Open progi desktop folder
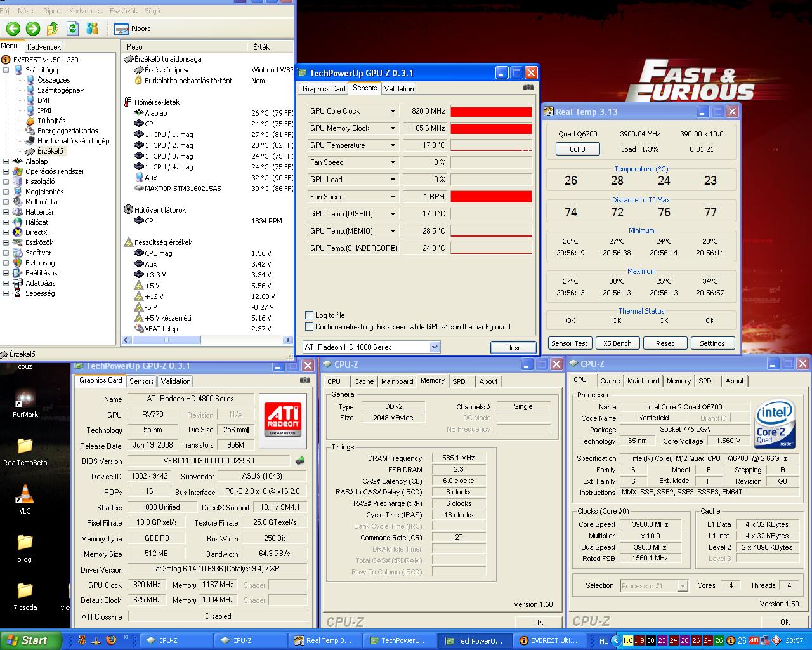Viewport: 812px width, 650px height. coord(25,547)
